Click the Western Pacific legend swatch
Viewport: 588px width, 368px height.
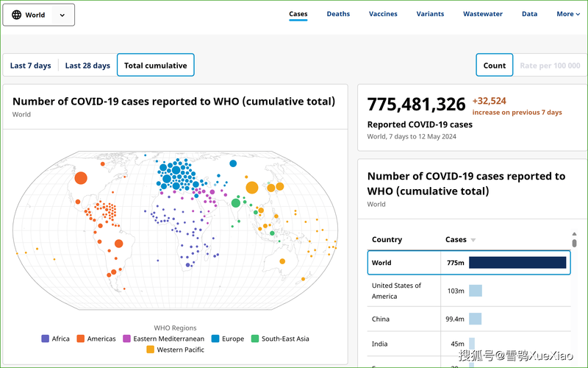[x=151, y=350]
